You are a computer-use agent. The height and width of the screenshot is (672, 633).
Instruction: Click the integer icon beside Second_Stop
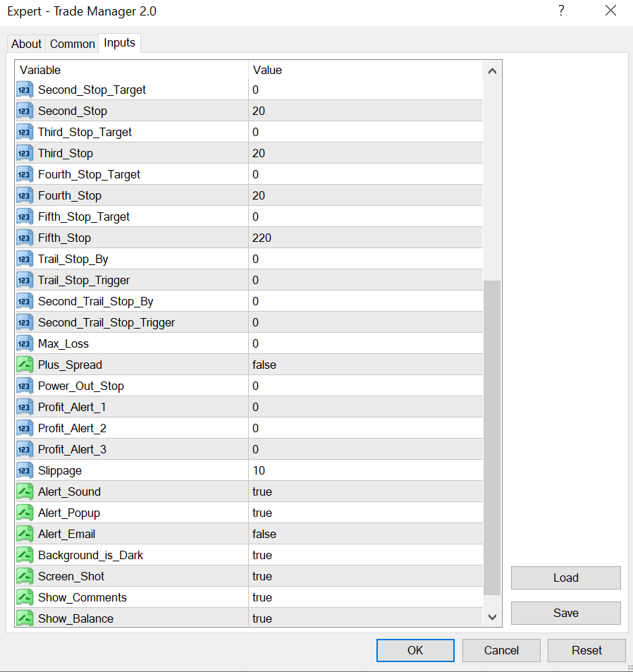click(x=25, y=111)
